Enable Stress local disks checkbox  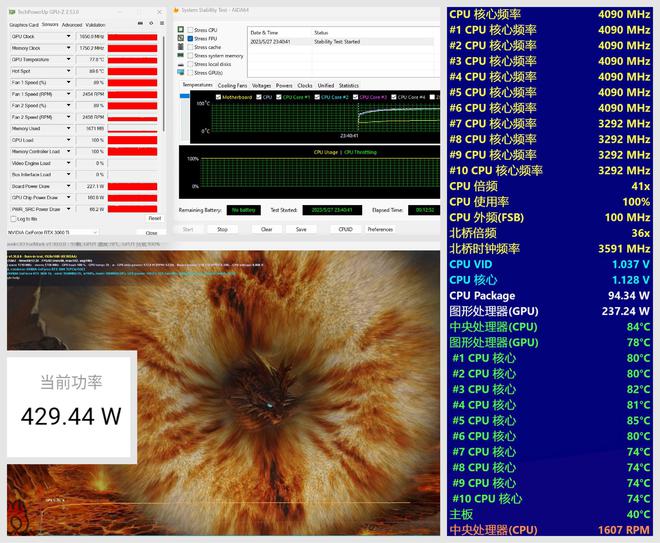[x=190, y=64]
